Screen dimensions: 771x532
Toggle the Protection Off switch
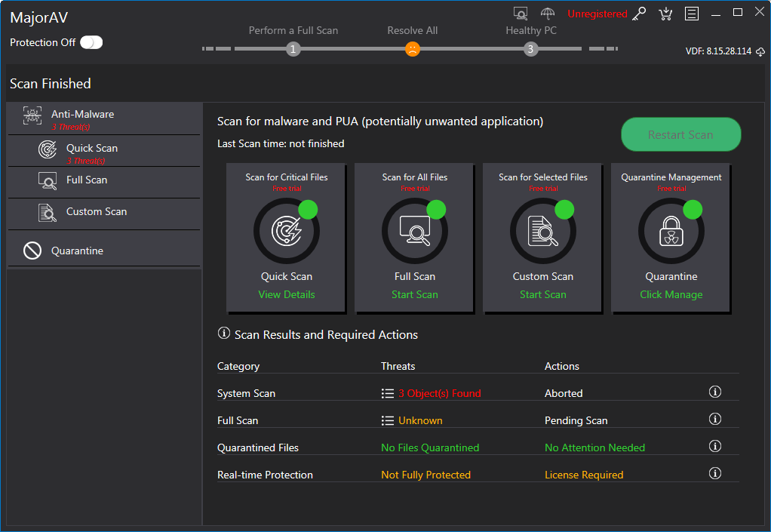coord(91,42)
